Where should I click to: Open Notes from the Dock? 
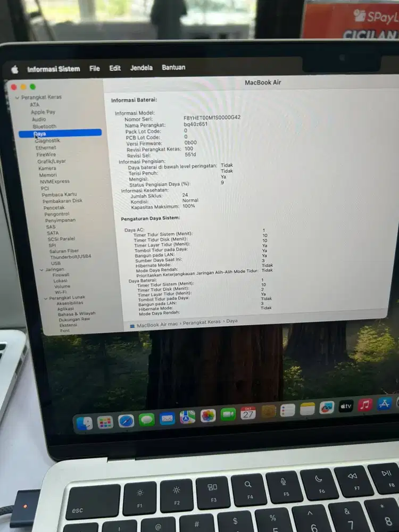coord(307,409)
